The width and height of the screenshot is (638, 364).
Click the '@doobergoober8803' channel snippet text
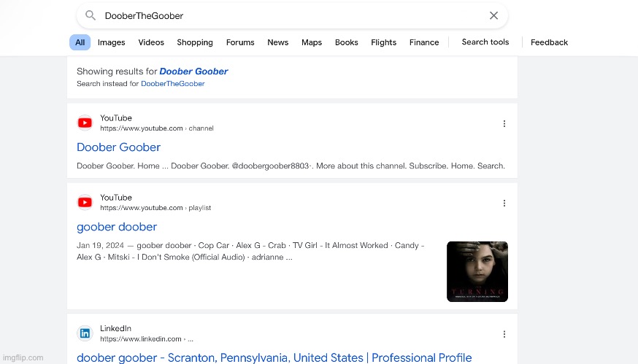point(270,166)
